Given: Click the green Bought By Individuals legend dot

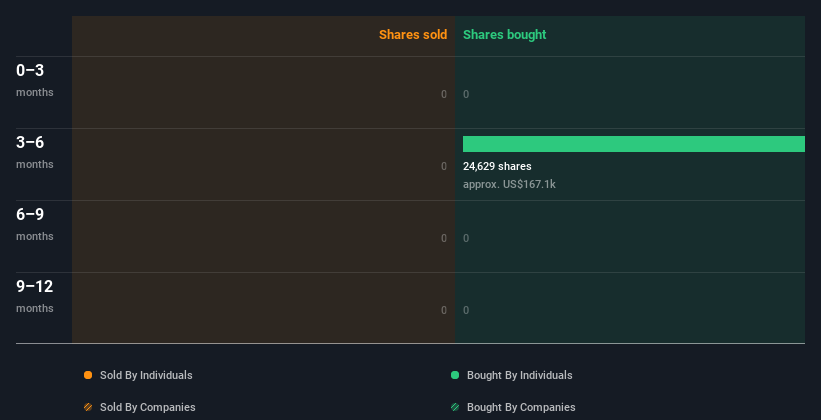Looking at the screenshot, I should (x=455, y=375).
